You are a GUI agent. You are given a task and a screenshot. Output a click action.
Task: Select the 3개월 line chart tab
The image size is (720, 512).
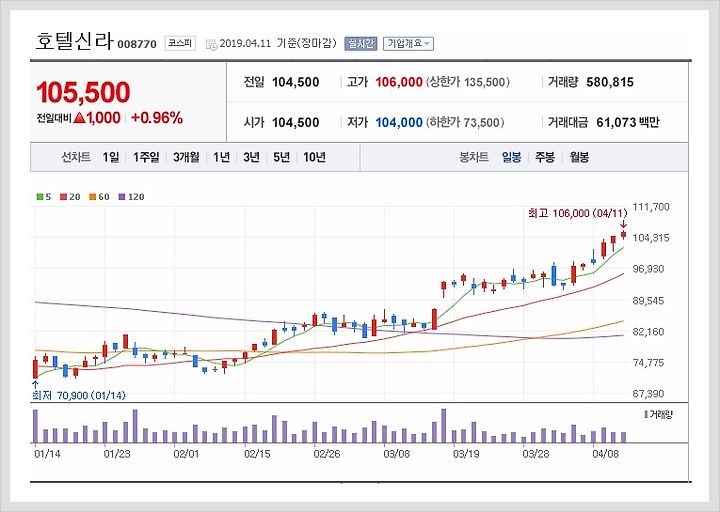coord(186,158)
